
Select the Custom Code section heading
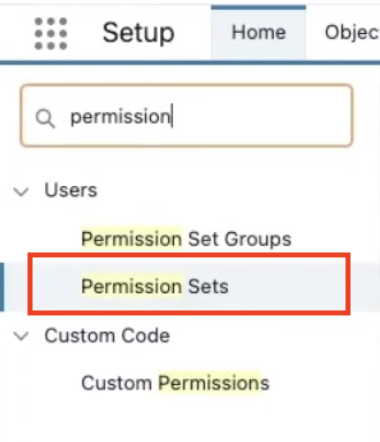pos(107,335)
